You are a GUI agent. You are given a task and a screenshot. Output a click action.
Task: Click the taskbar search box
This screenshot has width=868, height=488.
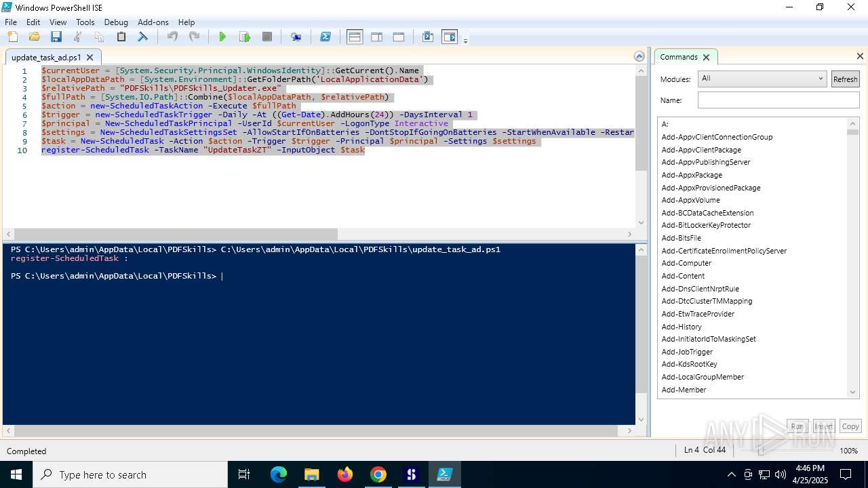[x=130, y=474]
